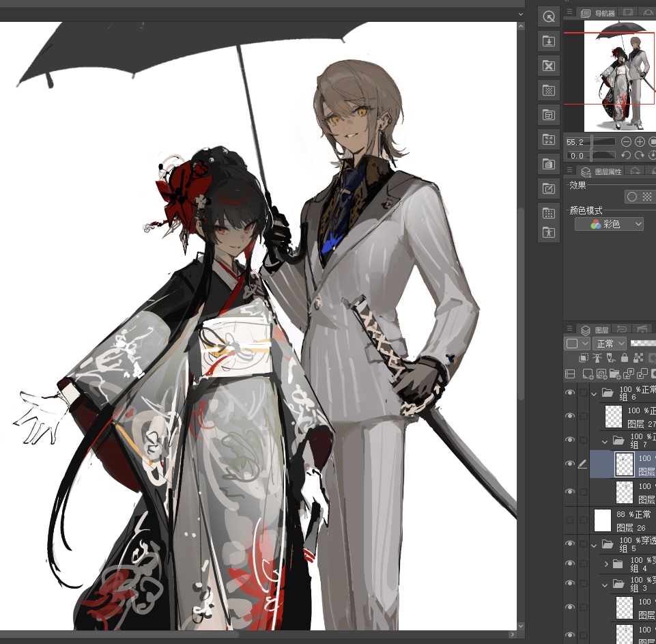Click the new raster layer icon
This screenshot has height=644, width=656.
[587, 374]
